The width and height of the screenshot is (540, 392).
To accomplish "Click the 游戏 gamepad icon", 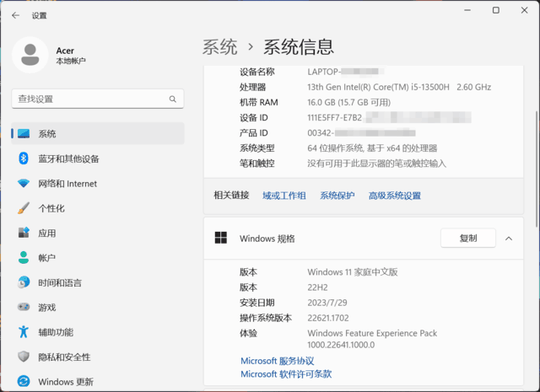I will pos(24,307).
